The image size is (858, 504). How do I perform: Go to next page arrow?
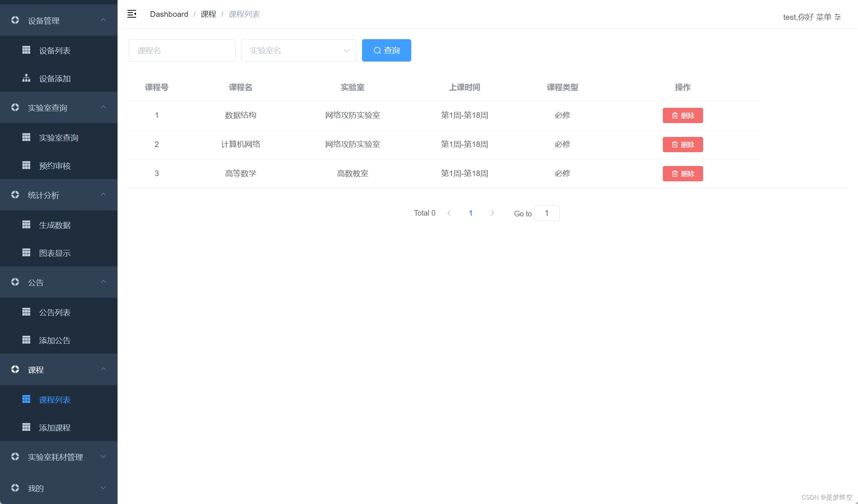point(492,213)
